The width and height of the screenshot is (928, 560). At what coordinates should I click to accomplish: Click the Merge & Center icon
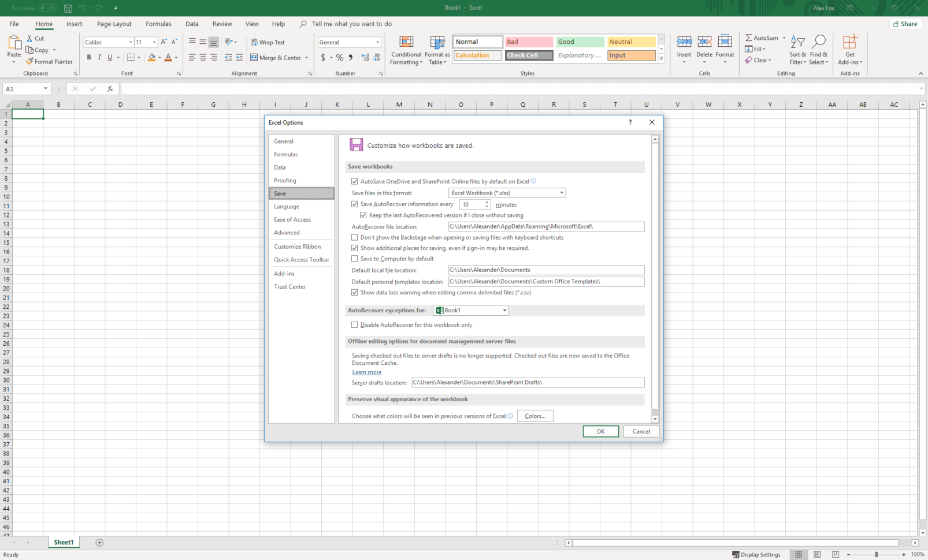pos(254,57)
